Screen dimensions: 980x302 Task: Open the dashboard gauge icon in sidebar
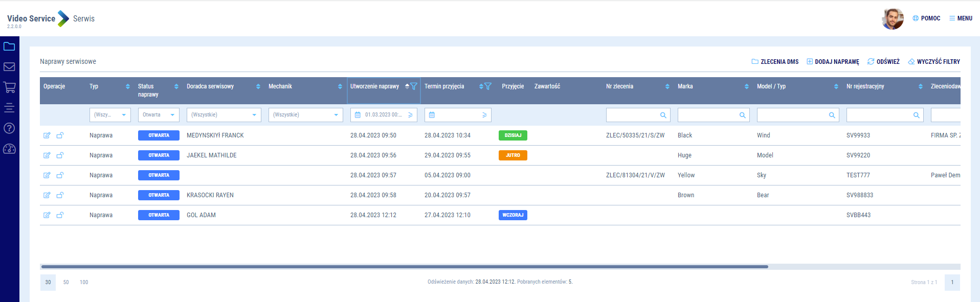click(x=9, y=149)
